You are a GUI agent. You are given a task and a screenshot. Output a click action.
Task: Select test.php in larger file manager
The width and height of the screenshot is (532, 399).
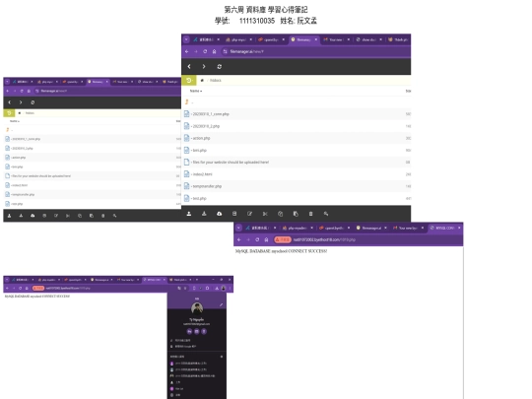pyautogui.click(x=296, y=198)
